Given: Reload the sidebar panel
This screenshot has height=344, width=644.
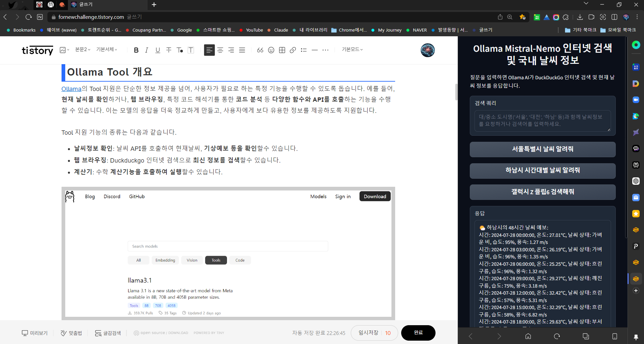Looking at the screenshot, I should click(x=557, y=336).
